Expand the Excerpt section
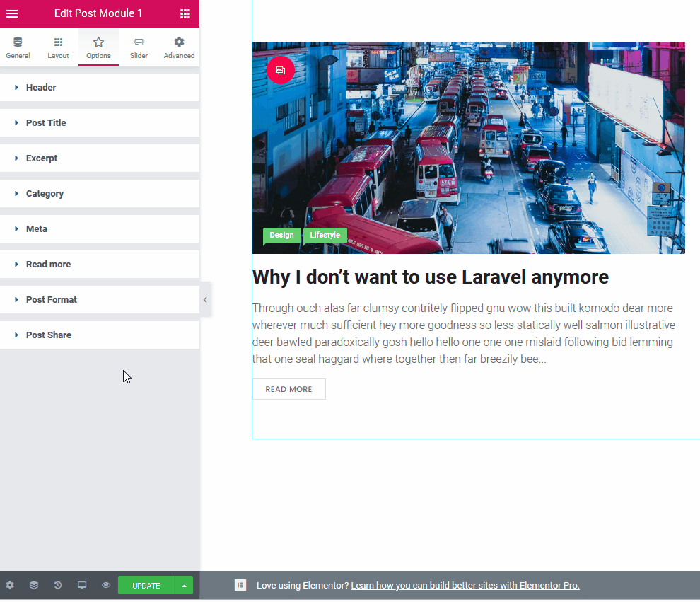 click(x=42, y=158)
